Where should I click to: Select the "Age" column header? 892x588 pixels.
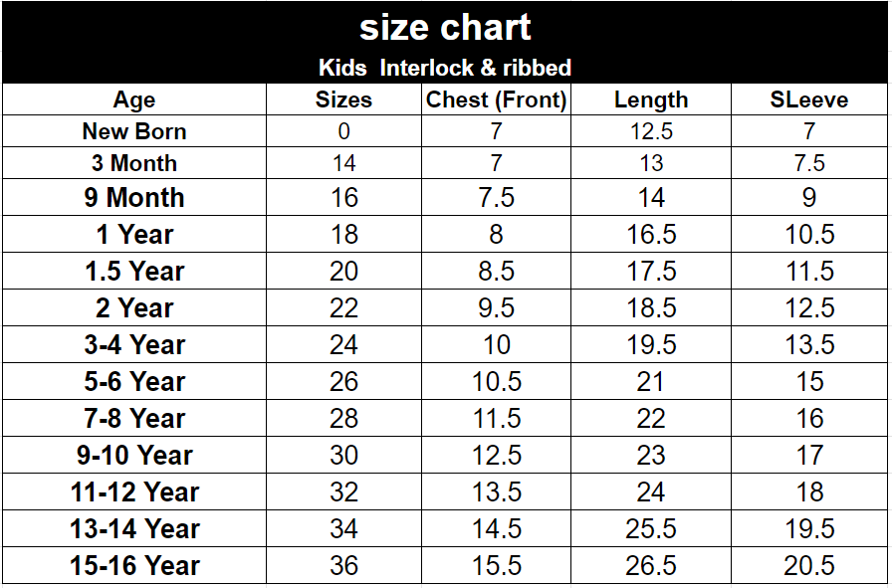coord(134,99)
